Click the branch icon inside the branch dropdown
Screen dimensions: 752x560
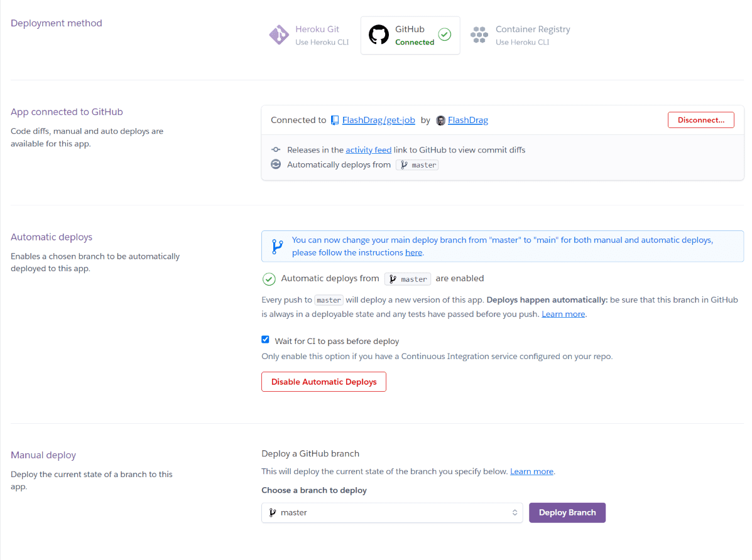[x=273, y=512]
